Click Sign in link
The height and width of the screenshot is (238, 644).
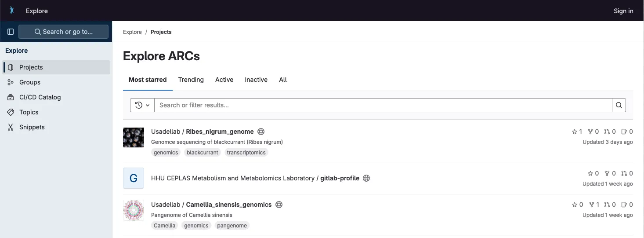623,11
